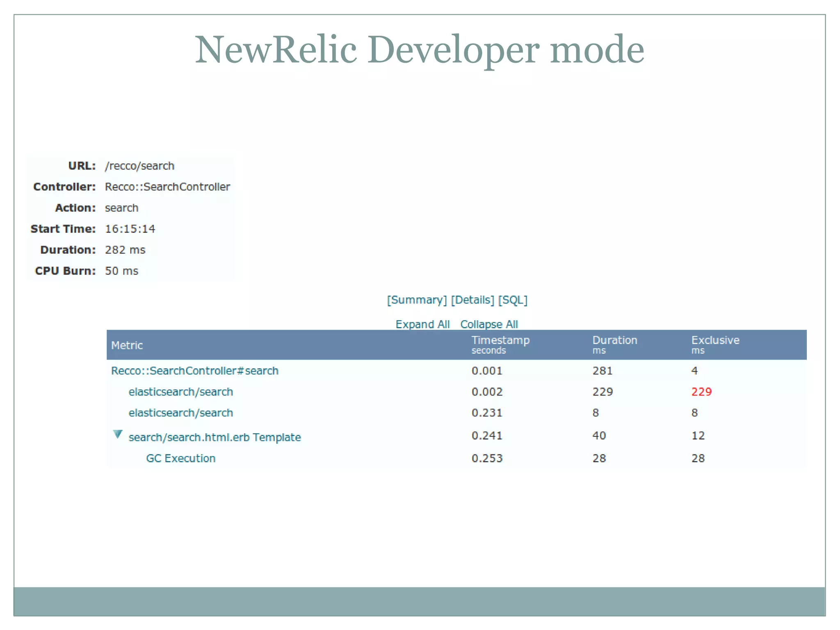Open the [Summary] view link
Image resolution: width=840 pixels, height=630 pixels.
point(417,300)
